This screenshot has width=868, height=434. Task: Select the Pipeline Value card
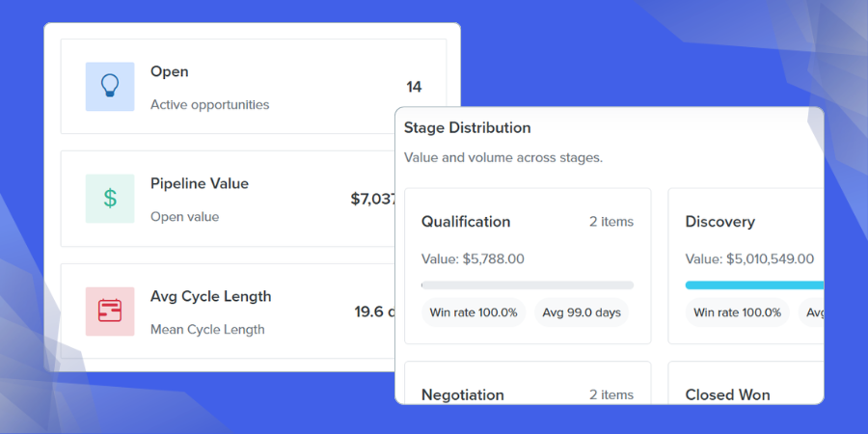point(228,199)
